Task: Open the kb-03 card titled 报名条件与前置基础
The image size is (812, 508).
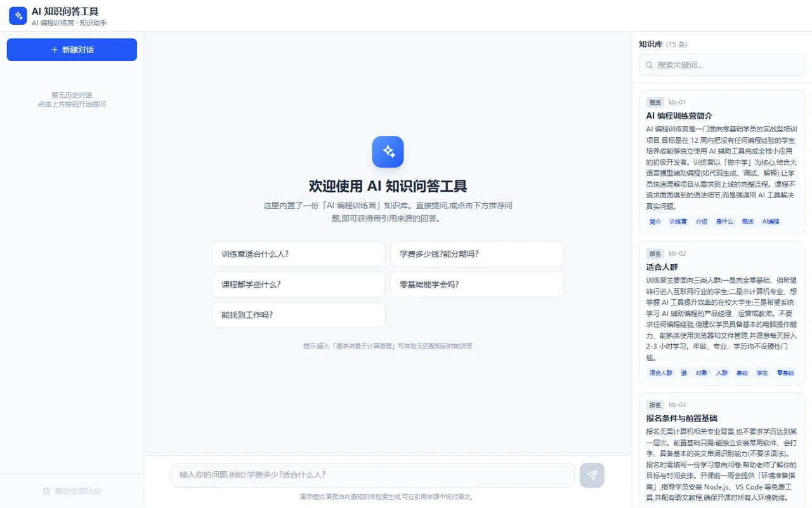Action: tap(722, 451)
